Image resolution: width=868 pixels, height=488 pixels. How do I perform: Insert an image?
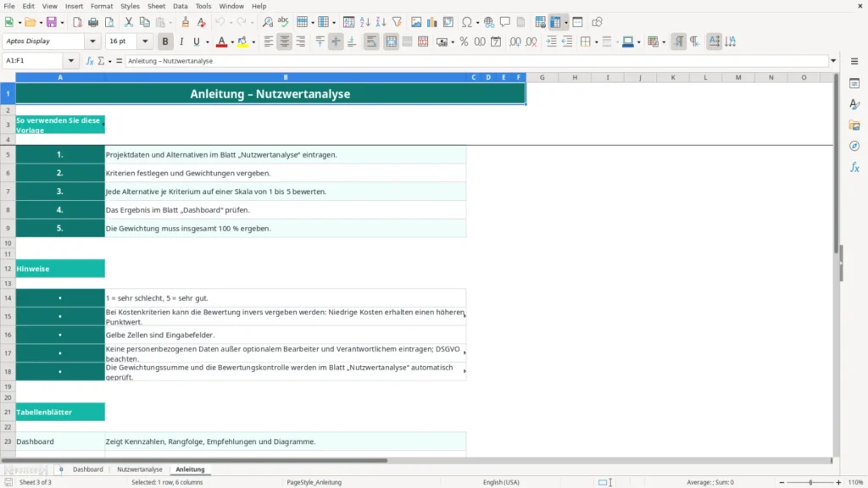click(x=416, y=22)
